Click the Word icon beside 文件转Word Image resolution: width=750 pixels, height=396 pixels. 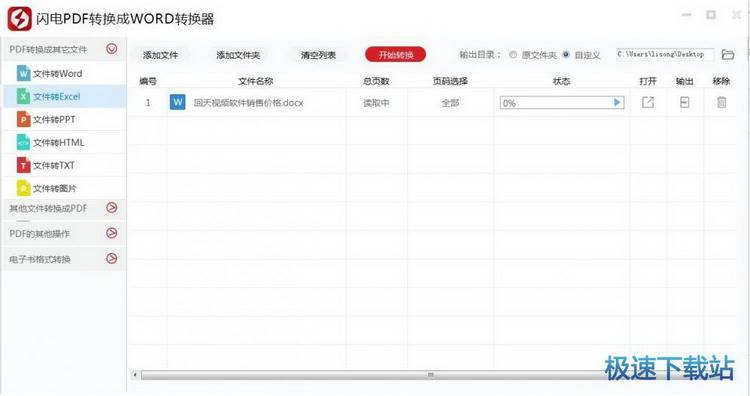coord(23,73)
